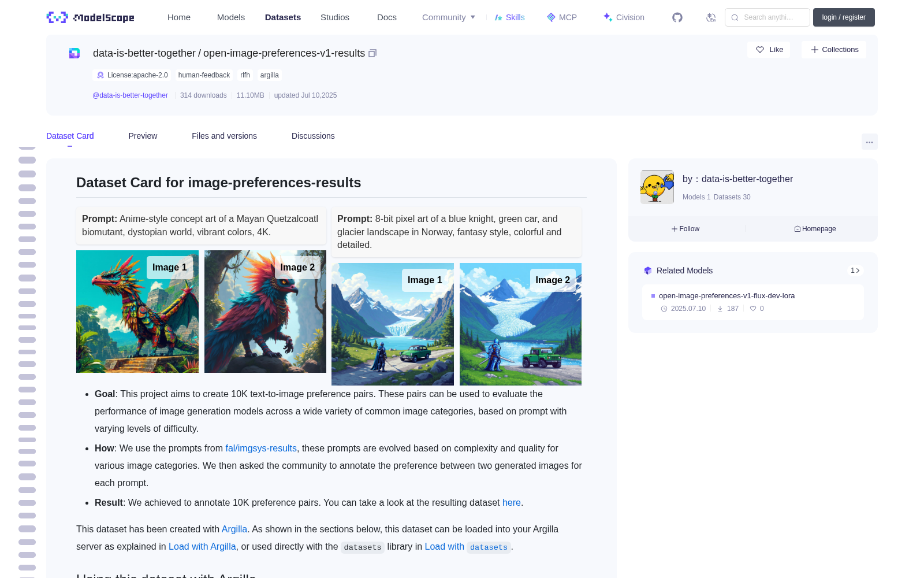Open the Argilla link

234,529
